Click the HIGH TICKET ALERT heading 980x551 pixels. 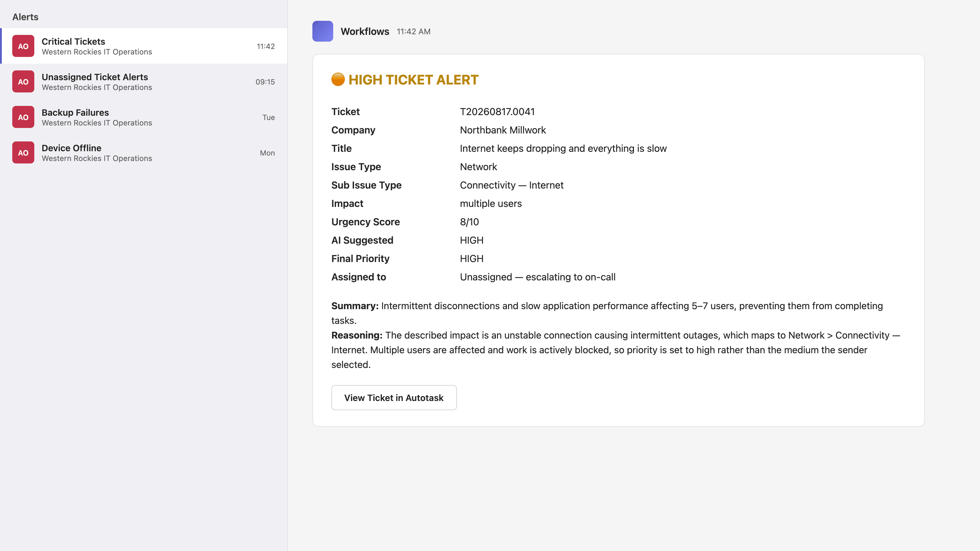point(413,80)
